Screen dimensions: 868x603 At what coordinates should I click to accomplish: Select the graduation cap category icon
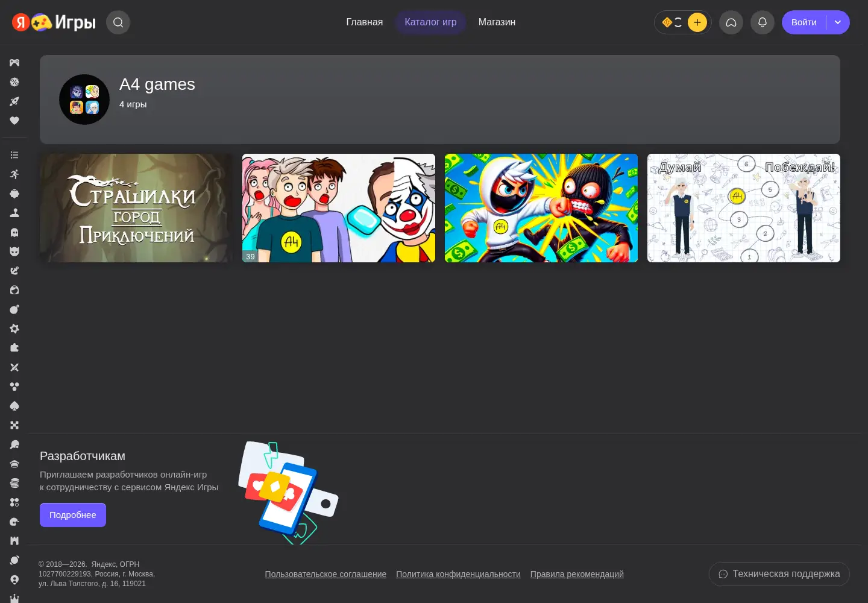(14, 464)
